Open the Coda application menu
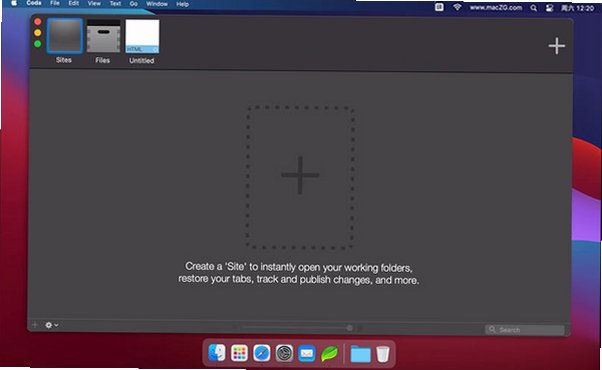602x370 pixels. click(x=34, y=3)
